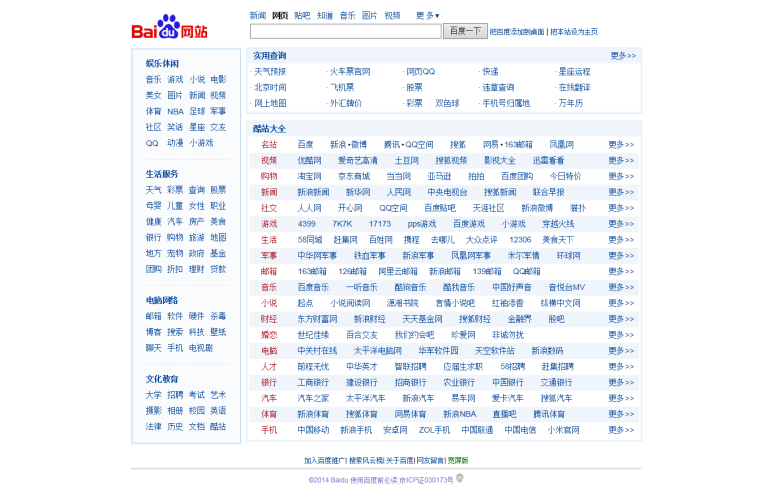Select the 军事 category label in 酷站大全

[x=269, y=255]
